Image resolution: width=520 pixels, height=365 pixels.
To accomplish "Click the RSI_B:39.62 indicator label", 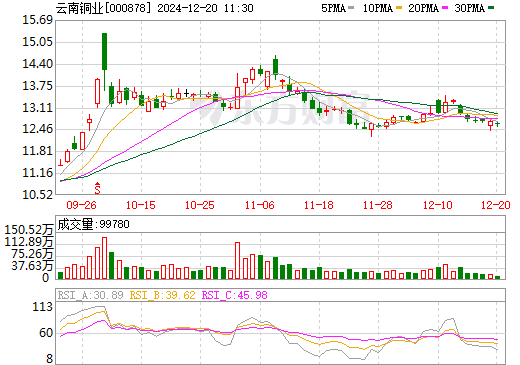I will (x=162, y=295).
